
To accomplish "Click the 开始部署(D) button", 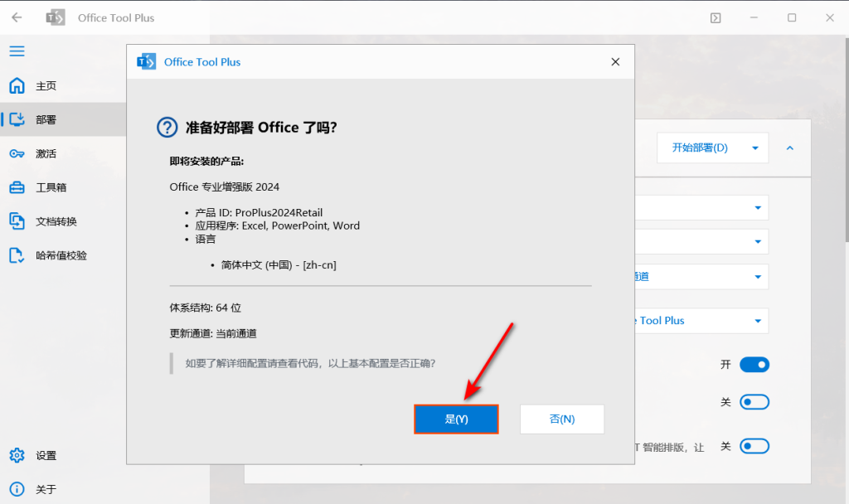I will point(700,148).
